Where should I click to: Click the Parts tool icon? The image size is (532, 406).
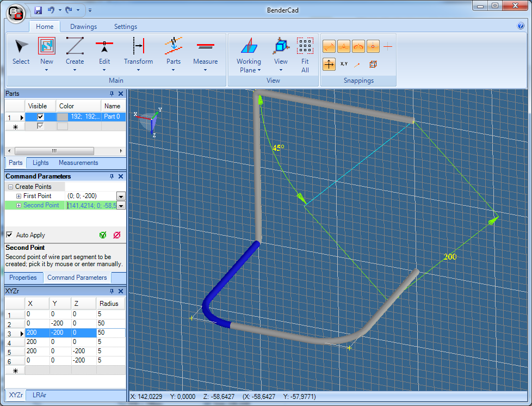[x=174, y=46]
